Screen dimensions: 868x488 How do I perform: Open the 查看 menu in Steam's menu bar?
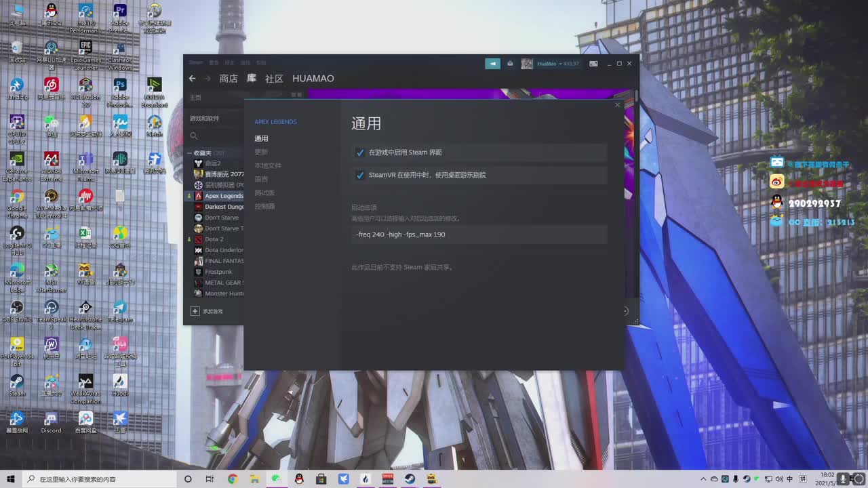pos(214,63)
